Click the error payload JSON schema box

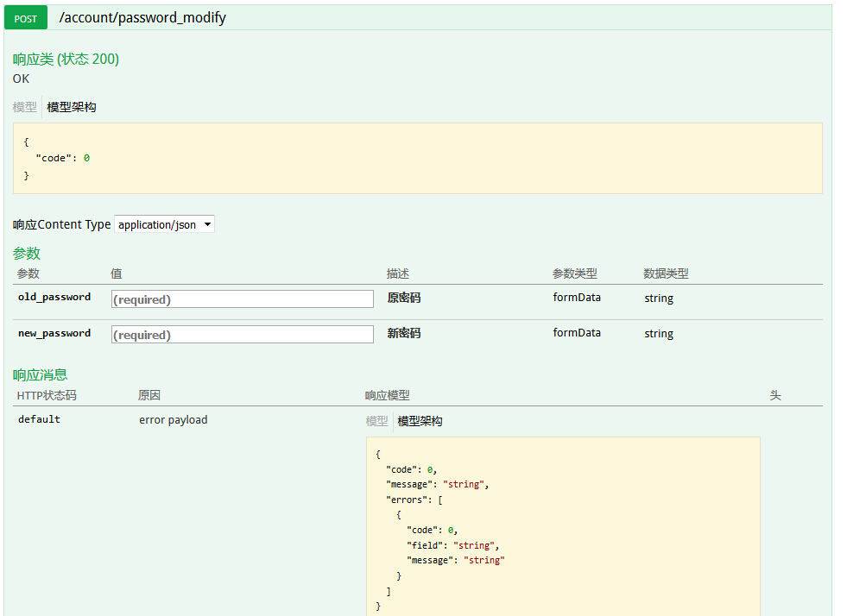point(563,526)
